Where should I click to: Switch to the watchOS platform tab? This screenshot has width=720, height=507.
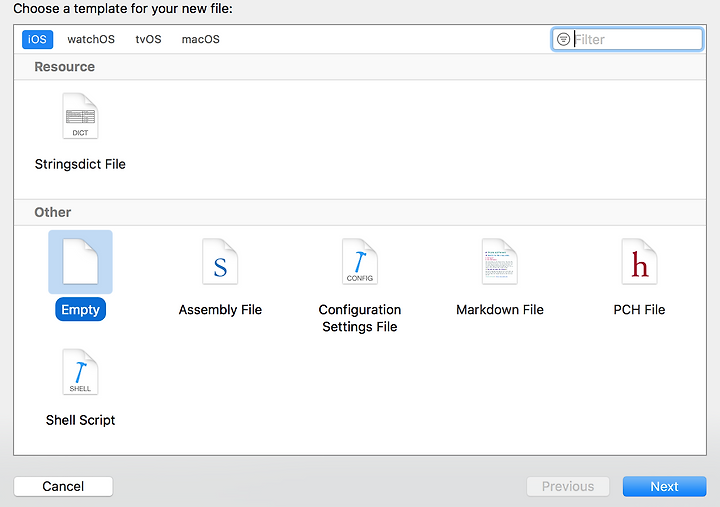91,39
